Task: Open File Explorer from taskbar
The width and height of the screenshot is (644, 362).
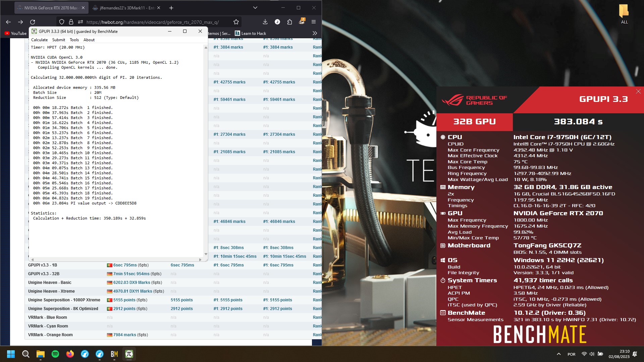Action: click(41, 354)
